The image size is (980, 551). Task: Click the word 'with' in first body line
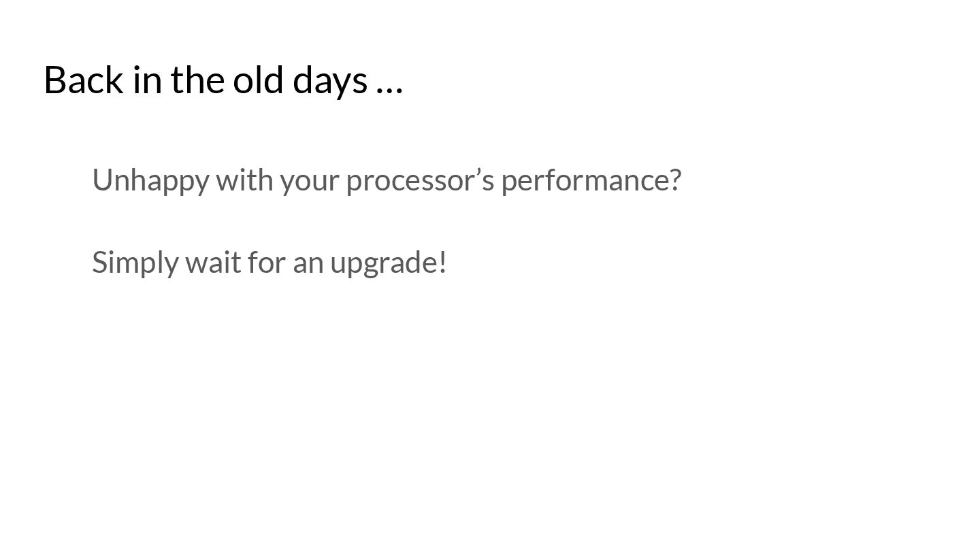click(x=244, y=180)
